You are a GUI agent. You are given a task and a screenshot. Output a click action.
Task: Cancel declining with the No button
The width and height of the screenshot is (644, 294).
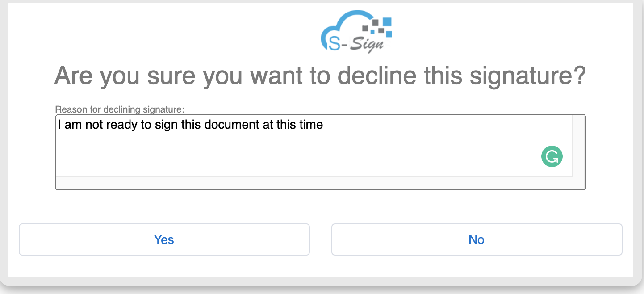pyautogui.click(x=477, y=239)
